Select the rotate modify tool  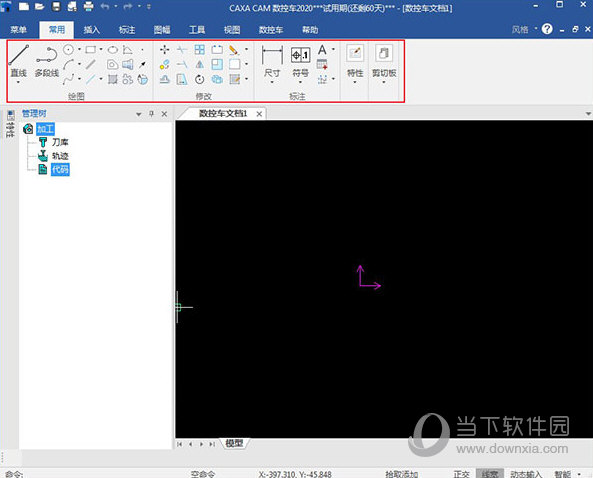click(200, 79)
